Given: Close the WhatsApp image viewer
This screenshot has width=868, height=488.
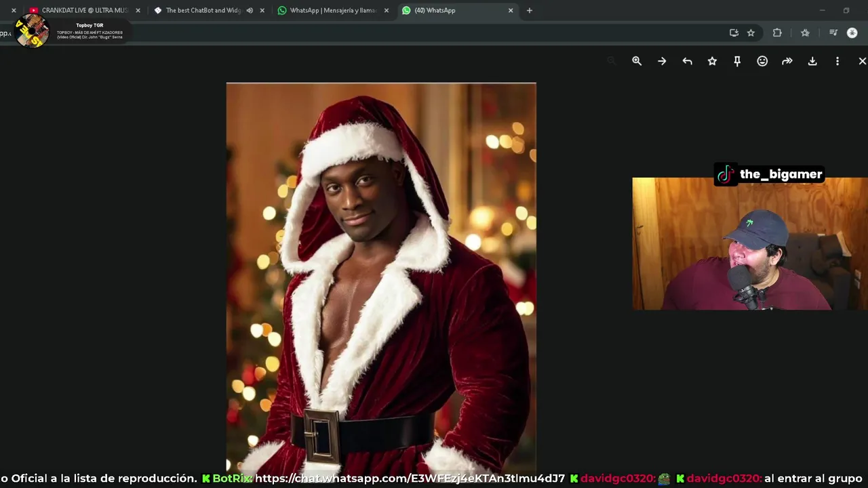Looking at the screenshot, I should pyautogui.click(x=862, y=61).
